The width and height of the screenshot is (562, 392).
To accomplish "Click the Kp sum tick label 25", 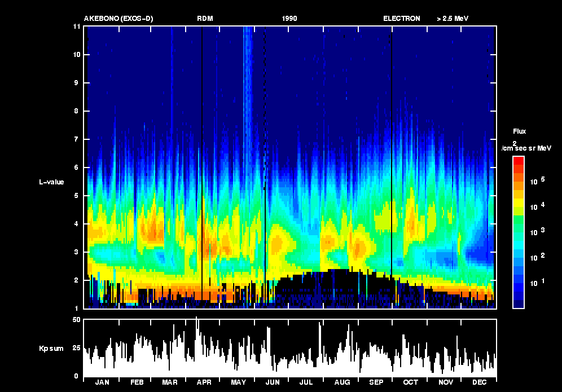I will click(76, 348).
